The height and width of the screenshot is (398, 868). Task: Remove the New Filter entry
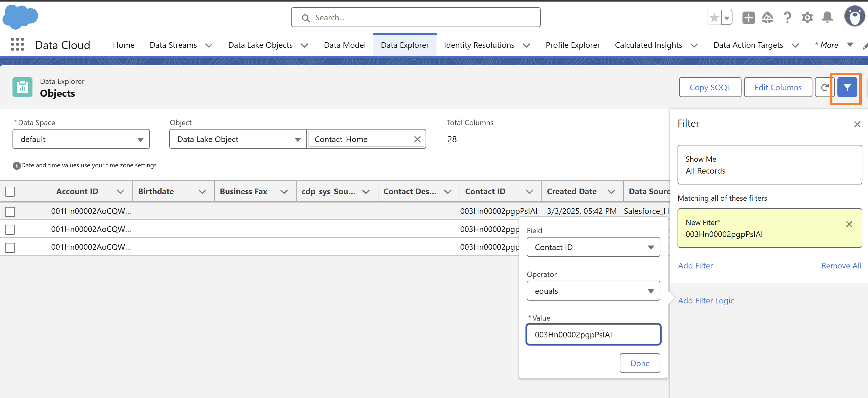point(849,224)
